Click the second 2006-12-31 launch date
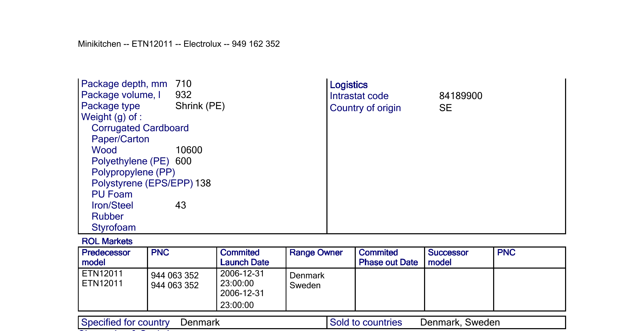Image resolution: width=644 pixels, height=331 pixels. 242,293
